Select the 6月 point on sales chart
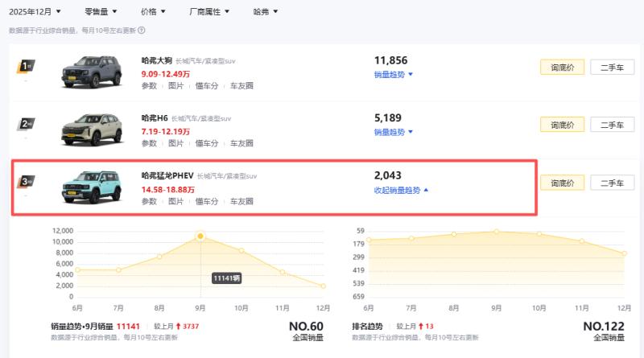 pos(77,270)
